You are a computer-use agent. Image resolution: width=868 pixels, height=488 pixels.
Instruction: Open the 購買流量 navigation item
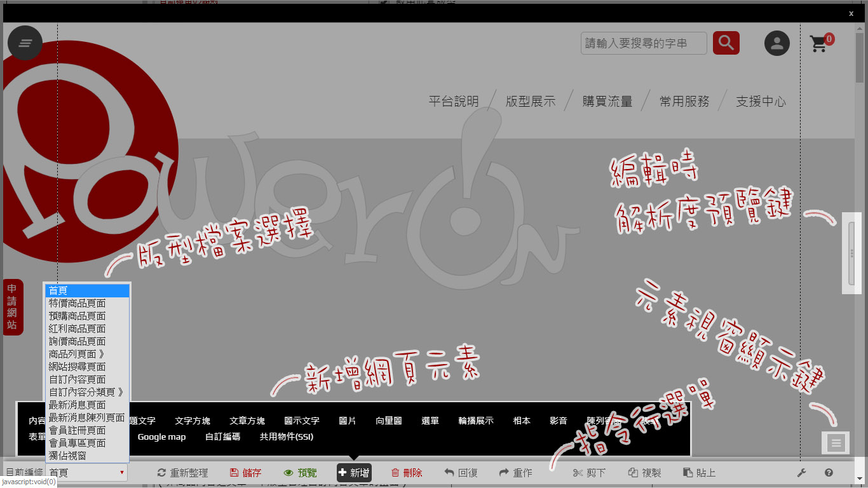(x=607, y=102)
